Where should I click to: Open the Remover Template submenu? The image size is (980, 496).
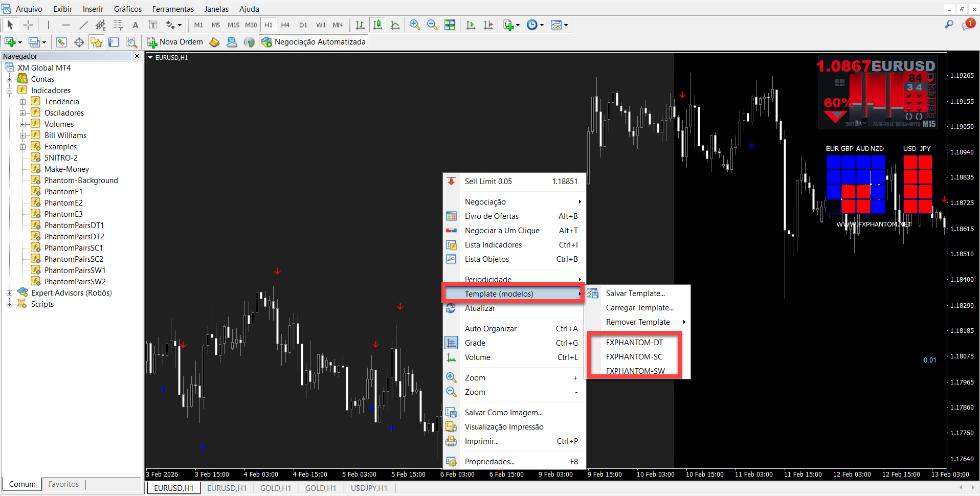click(x=638, y=322)
